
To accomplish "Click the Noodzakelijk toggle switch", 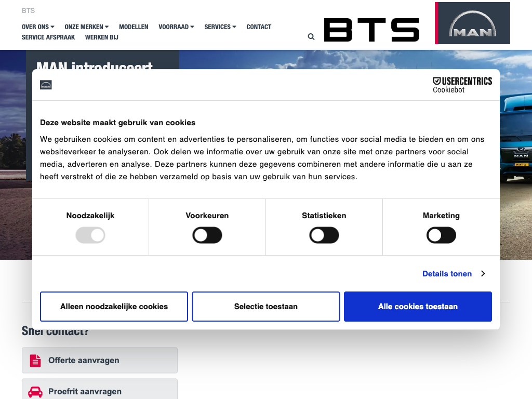I will click(90, 236).
